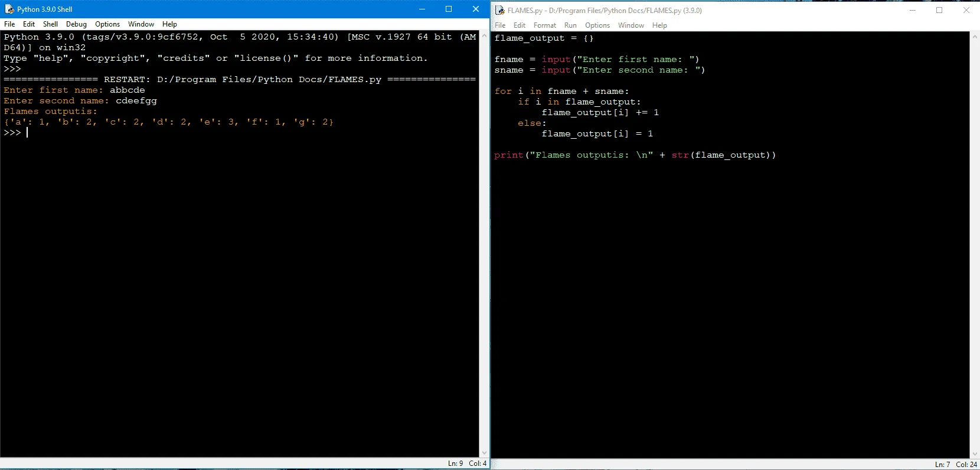The image size is (980, 470).
Task: Open Help menu in FLAMES.py editor
Action: 659,25
